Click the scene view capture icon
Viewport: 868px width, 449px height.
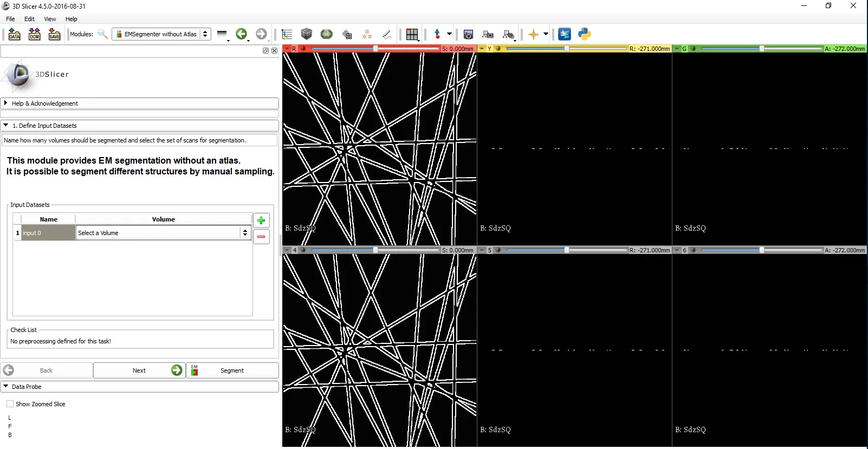tap(488, 34)
